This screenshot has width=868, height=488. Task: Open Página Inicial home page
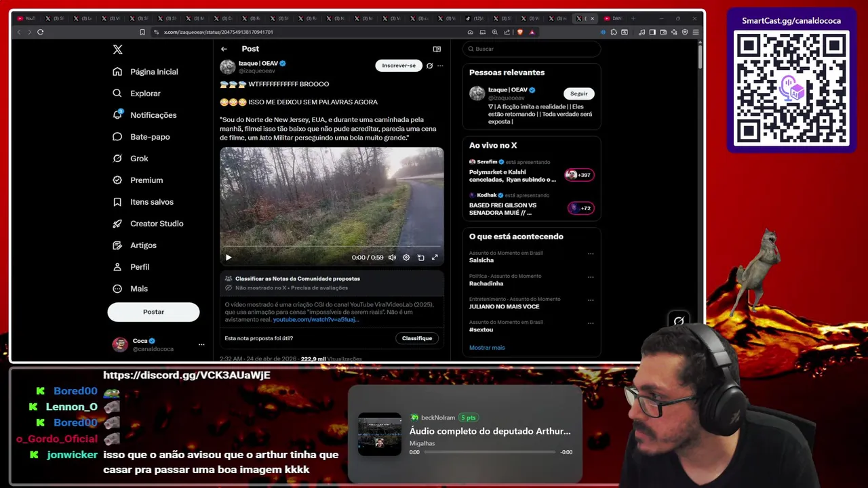[145, 72]
